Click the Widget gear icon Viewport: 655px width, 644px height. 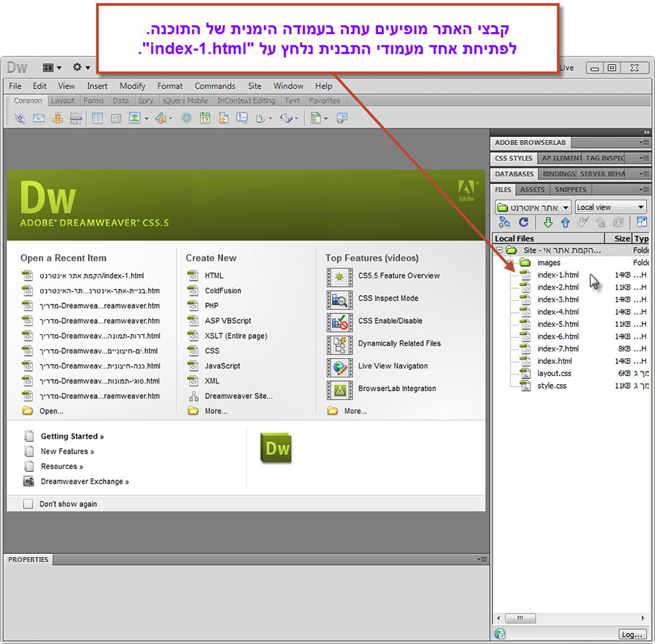click(186, 118)
